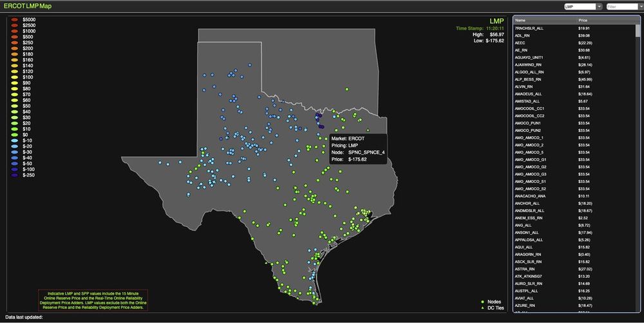Click the Data last updated status label

coord(24,317)
